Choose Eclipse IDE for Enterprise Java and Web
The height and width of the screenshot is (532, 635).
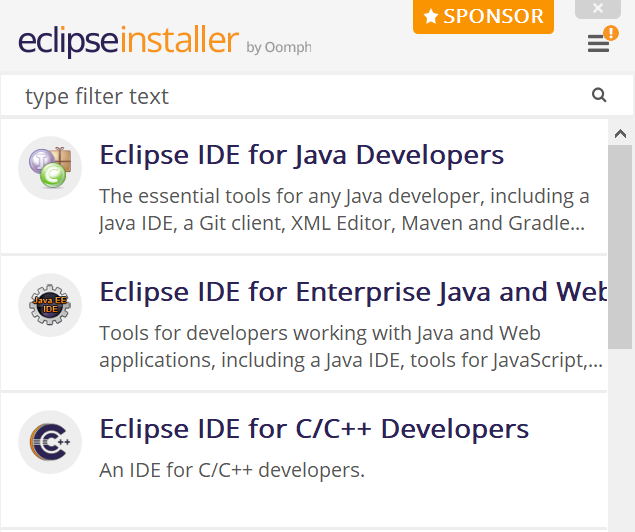(x=353, y=292)
